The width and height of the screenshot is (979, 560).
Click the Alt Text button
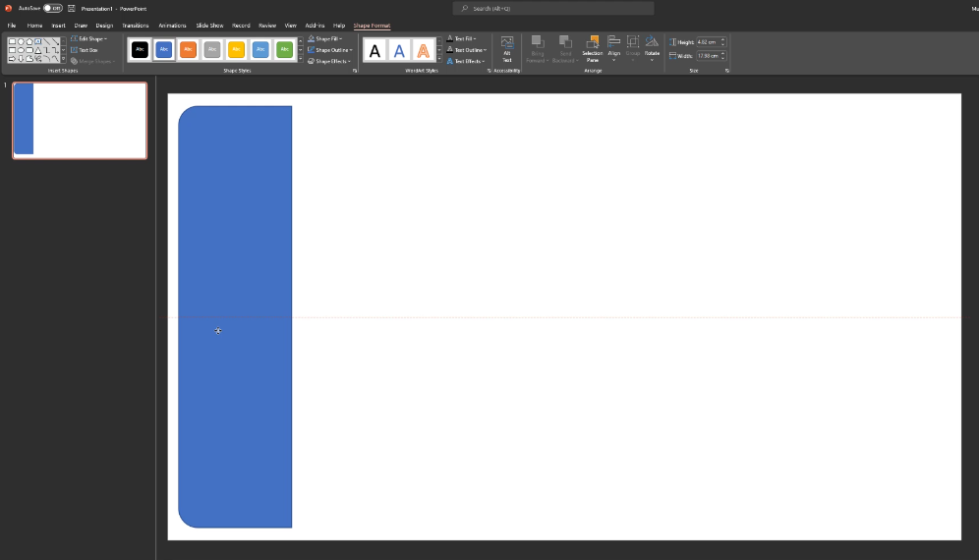(x=507, y=49)
